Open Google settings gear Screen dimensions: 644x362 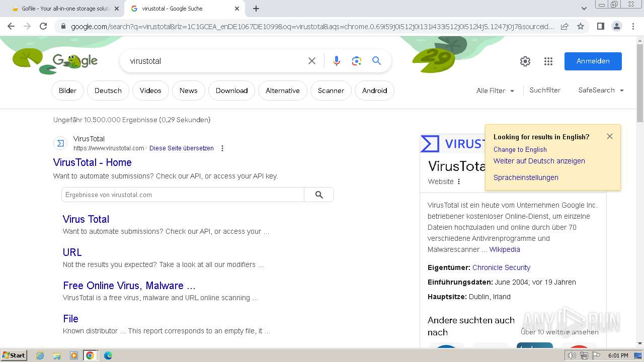tap(525, 61)
